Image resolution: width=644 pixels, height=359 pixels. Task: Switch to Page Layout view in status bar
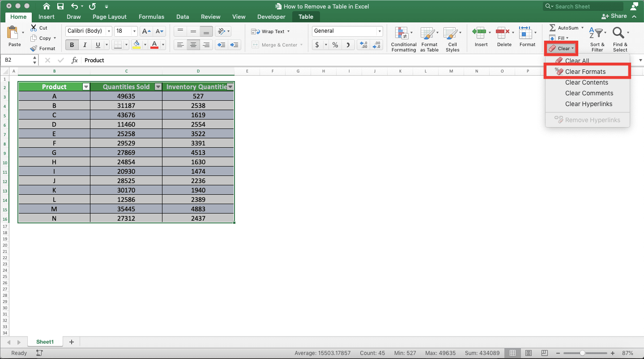529,353
